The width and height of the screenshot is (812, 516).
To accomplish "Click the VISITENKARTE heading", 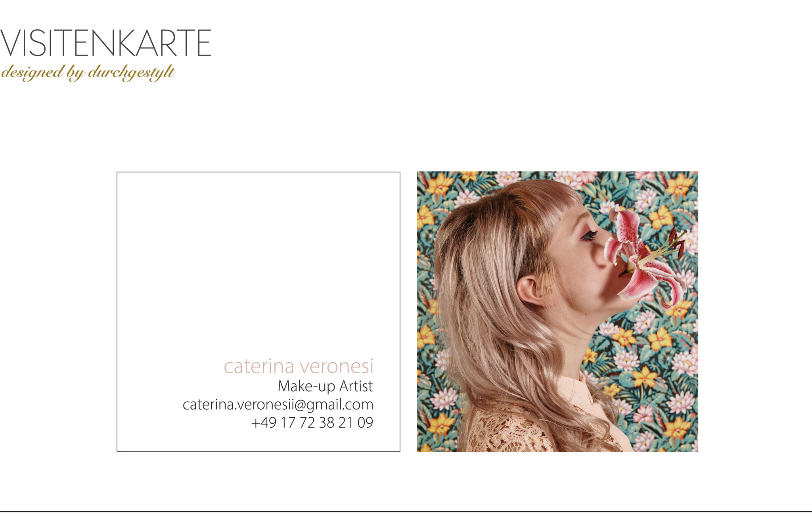I will pos(105,43).
